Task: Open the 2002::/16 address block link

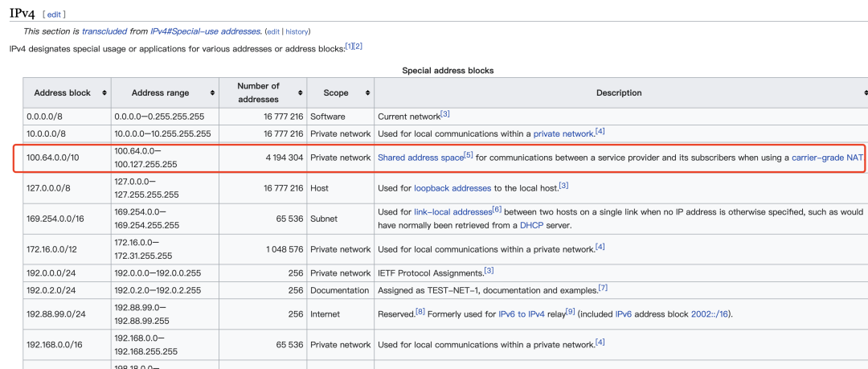Action: point(712,314)
